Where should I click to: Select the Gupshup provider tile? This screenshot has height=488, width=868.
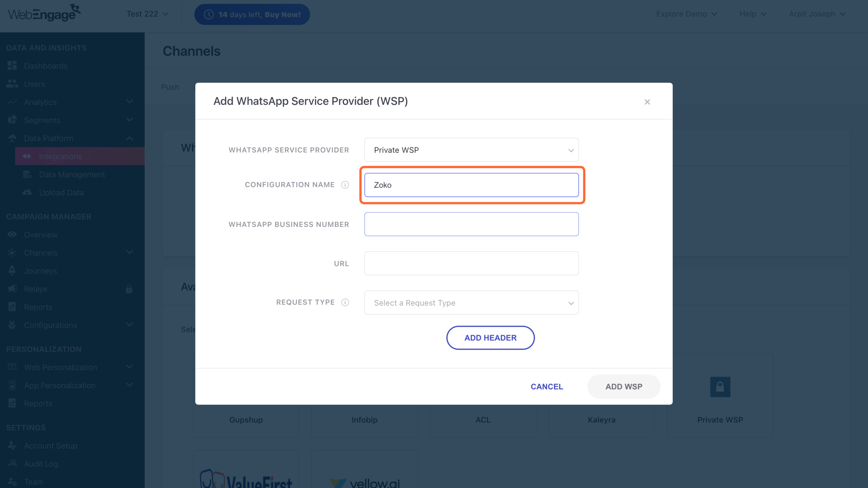(x=246, y=420)
